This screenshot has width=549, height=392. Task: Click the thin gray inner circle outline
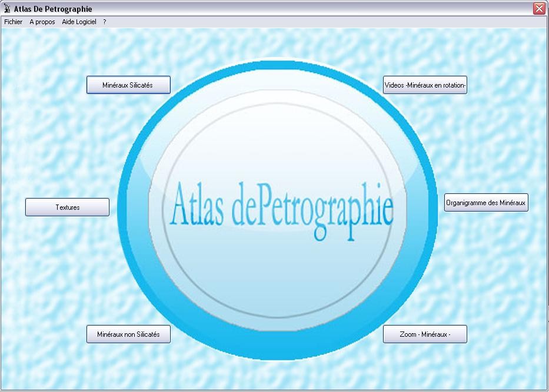[x=278, y=317]
